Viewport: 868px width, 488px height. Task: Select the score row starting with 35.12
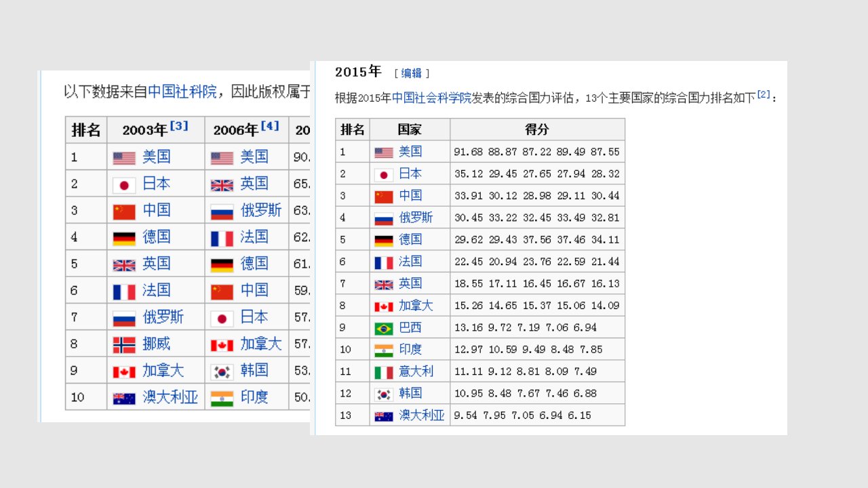(x=537, y=174)
